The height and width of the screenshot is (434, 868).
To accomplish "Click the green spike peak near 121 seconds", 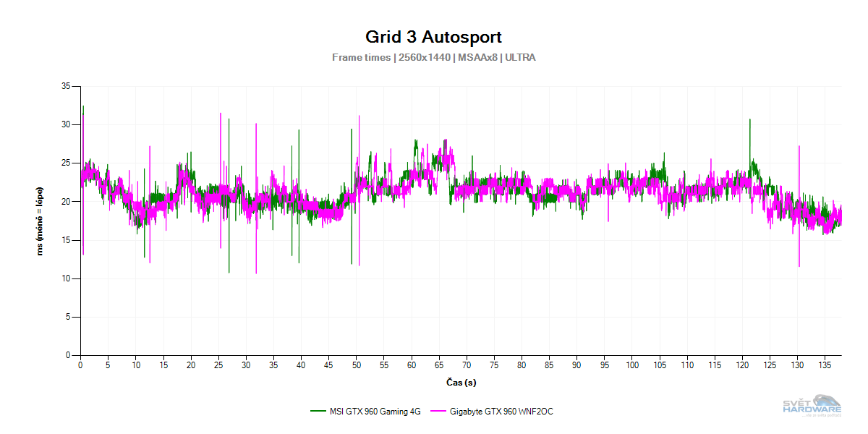I will (x=749, y=120).
